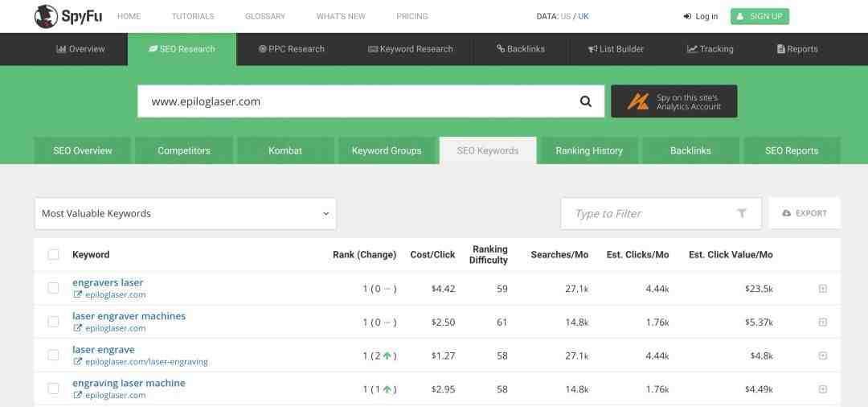
Task: Switch to the Ranking History subtab
Action: click(x=589, y=150)
